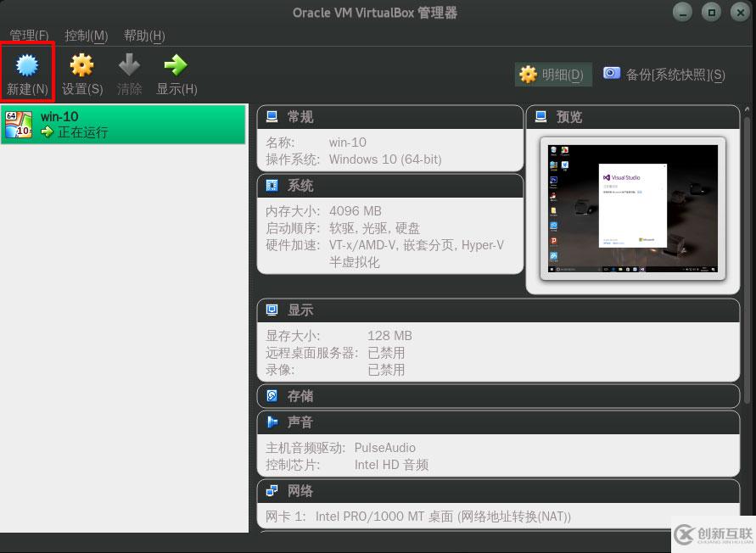Click the '正在运行' status text
This screenshot has width=756, height=553.
[x=82, y=132]
